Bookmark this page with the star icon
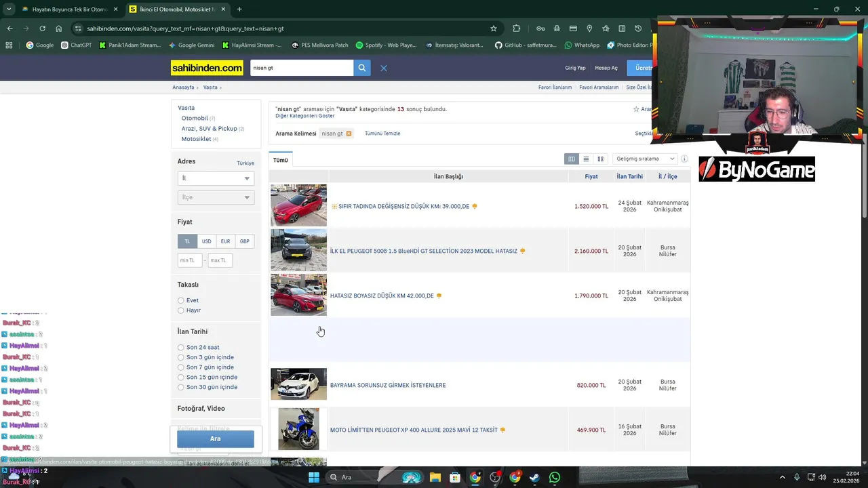 (x=494, y=28)
